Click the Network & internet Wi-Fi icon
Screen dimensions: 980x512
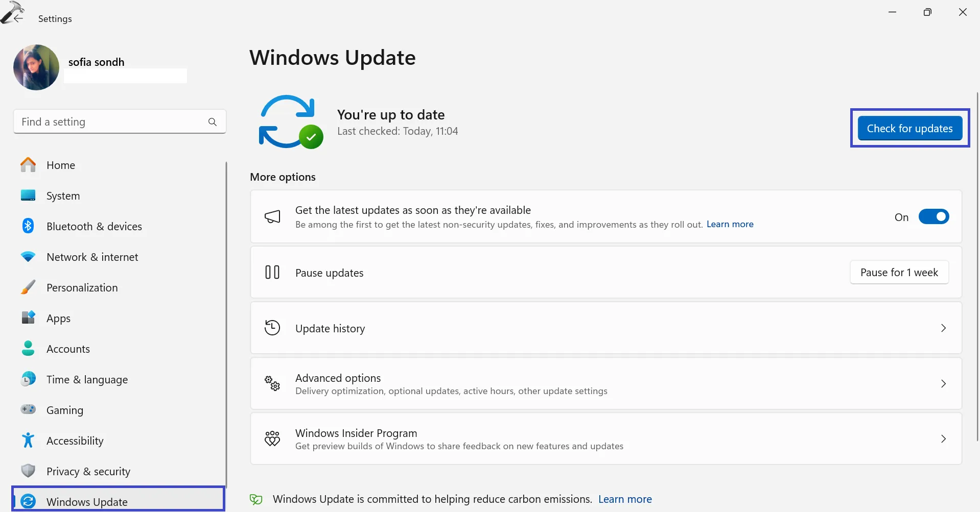pyautogui.click(x=28, y=256)
